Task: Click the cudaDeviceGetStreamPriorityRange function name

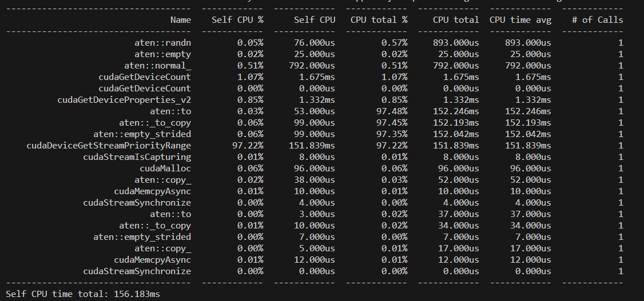Action: point(109,145)
